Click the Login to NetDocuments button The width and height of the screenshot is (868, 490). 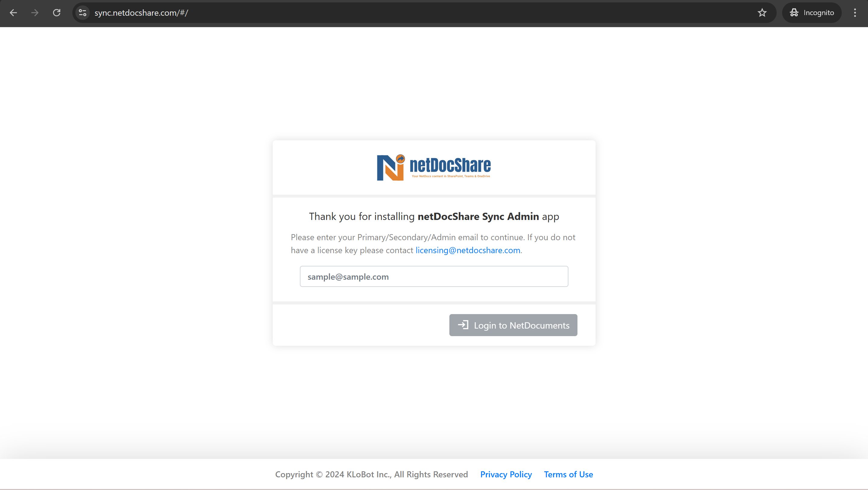pos(513,325)
